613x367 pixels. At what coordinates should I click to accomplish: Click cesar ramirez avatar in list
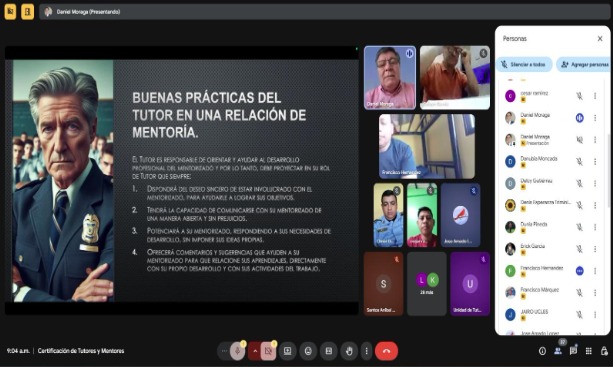pyautogui.click(x=510, y=96)
